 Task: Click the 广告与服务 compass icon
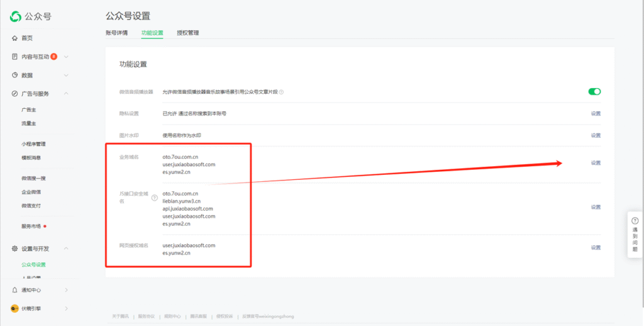tap(14, 94)
